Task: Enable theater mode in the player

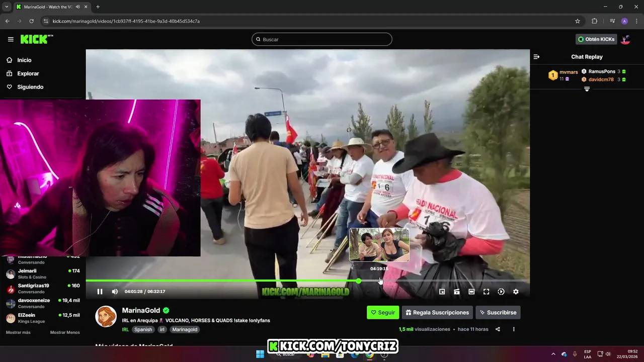Action: (471, 292)
